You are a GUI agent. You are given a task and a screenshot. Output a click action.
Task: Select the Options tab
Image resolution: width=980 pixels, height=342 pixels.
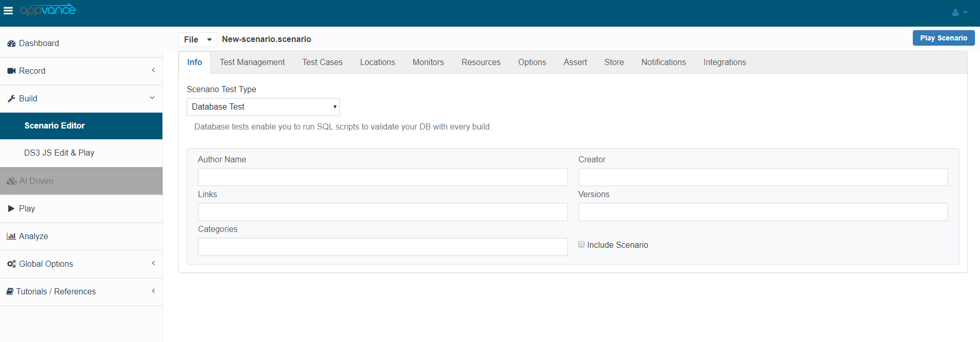point(532,62)
